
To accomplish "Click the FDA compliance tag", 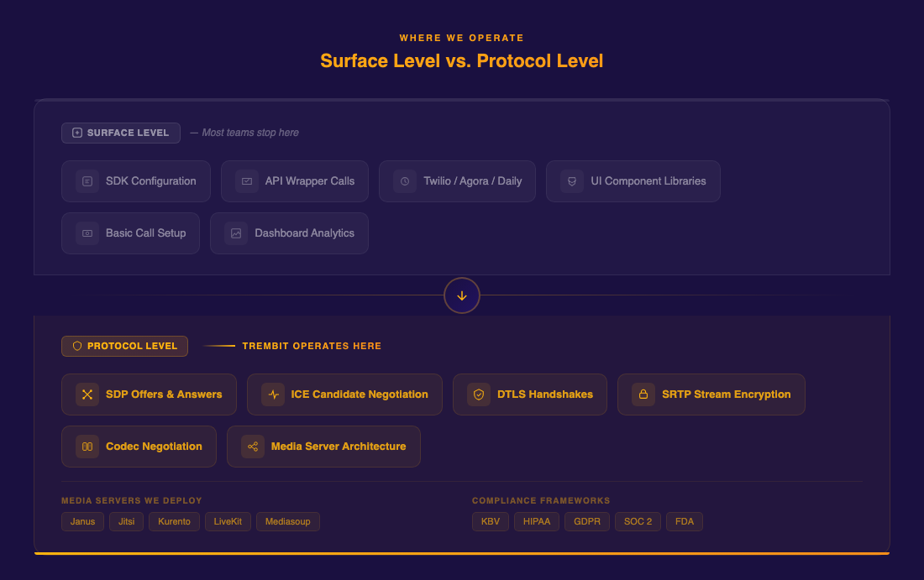I will (684, 522).
